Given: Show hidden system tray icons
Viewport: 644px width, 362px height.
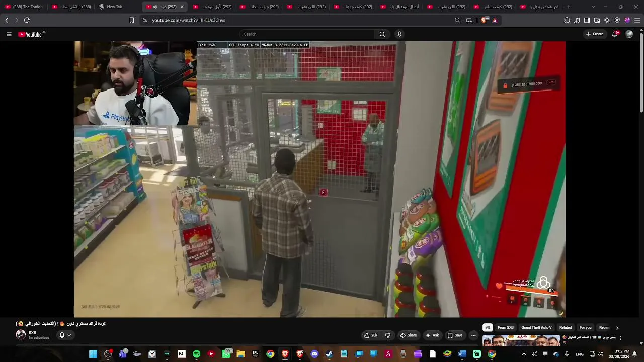Looking at the screenshot, I should point(524,354).
